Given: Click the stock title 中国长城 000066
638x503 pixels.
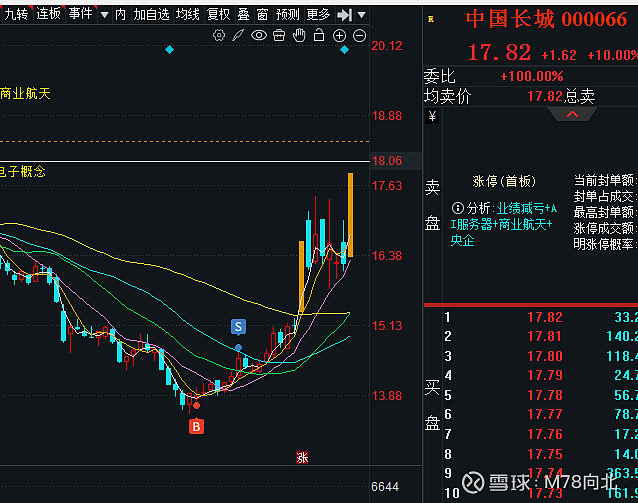Looking at the screenshot, I should [x=546, y=19].
